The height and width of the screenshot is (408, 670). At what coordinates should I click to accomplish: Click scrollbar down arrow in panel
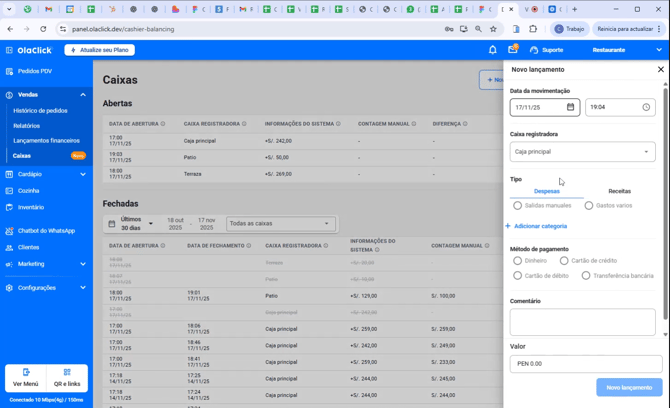point(665,335)
